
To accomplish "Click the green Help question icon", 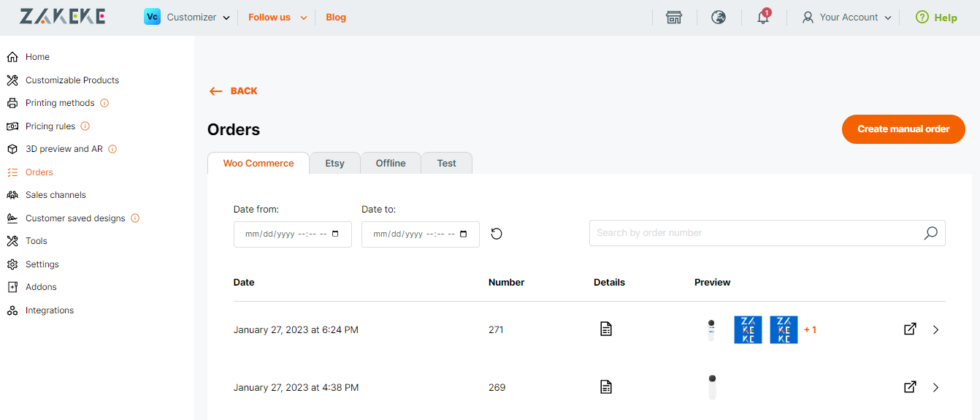I will pyautogui.click(x=922, y=18).
